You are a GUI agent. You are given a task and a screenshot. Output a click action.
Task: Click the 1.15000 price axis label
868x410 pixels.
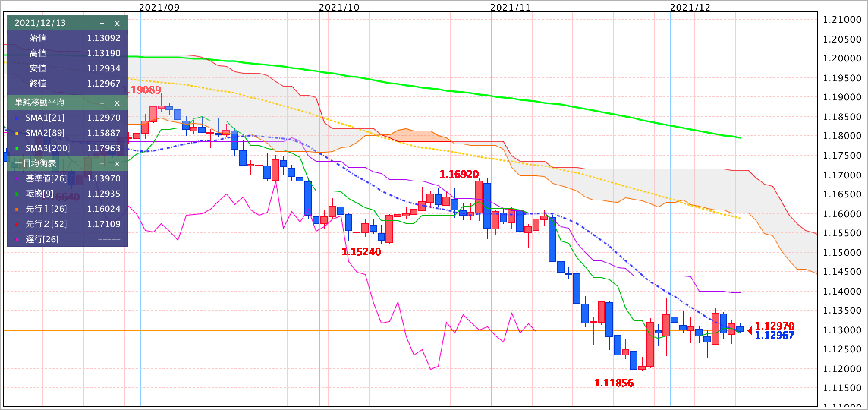pos(842,253)
